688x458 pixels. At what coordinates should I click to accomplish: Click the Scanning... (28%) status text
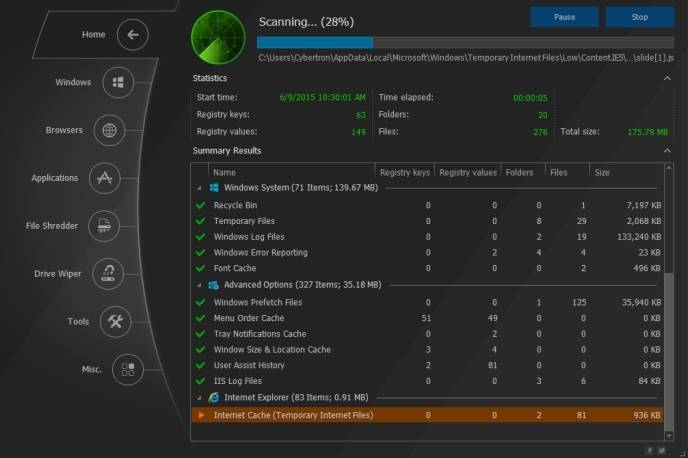pos(306,22)
